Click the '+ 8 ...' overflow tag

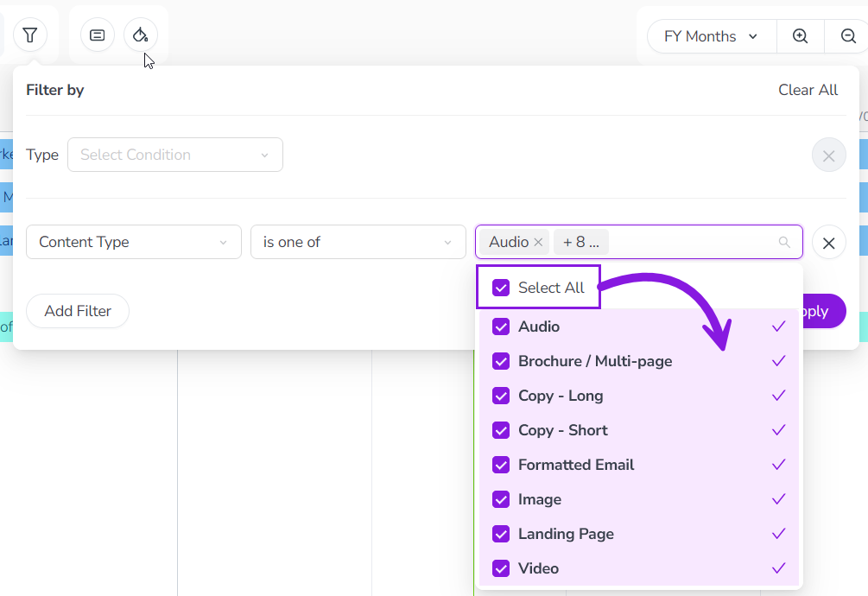click(x=580, y=243)
